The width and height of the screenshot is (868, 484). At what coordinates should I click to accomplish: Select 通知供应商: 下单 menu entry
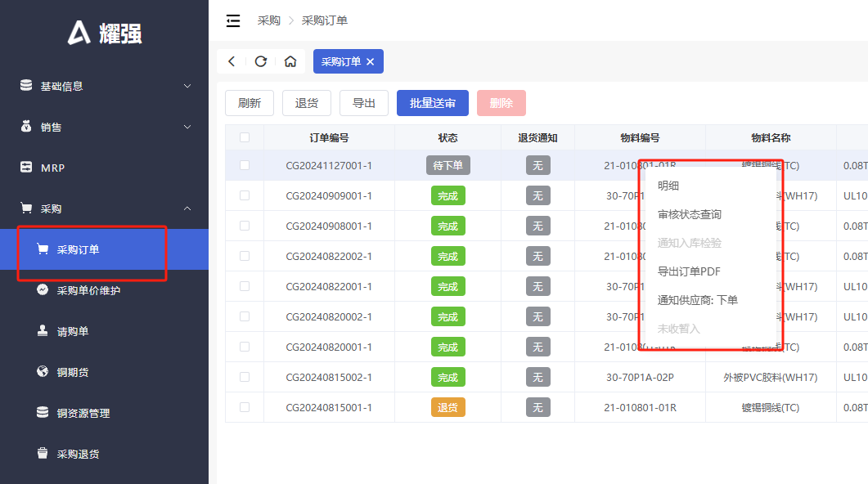pyautogui.click(x=698, y=300)
